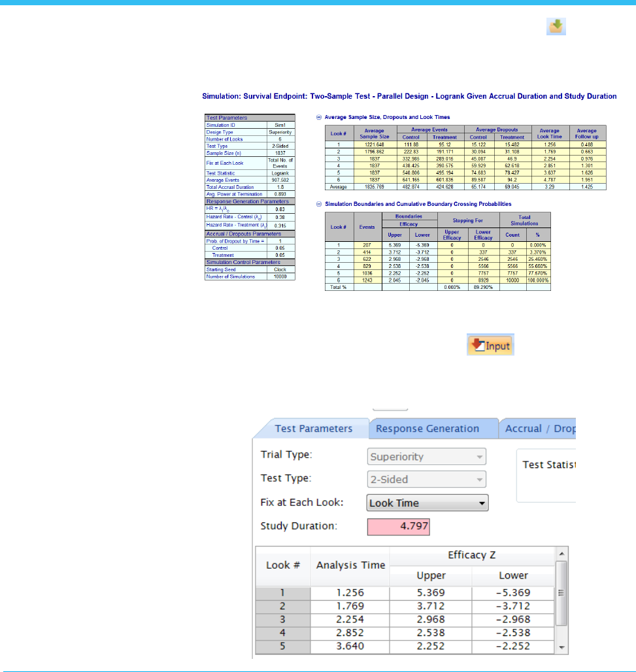Select Analysis Time cell 1.256

350,593
